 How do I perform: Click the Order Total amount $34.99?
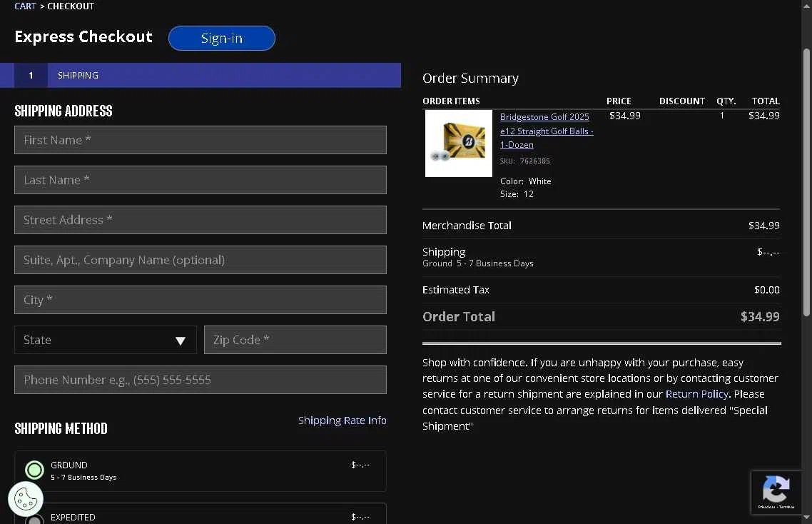click(x=760, y=317)
